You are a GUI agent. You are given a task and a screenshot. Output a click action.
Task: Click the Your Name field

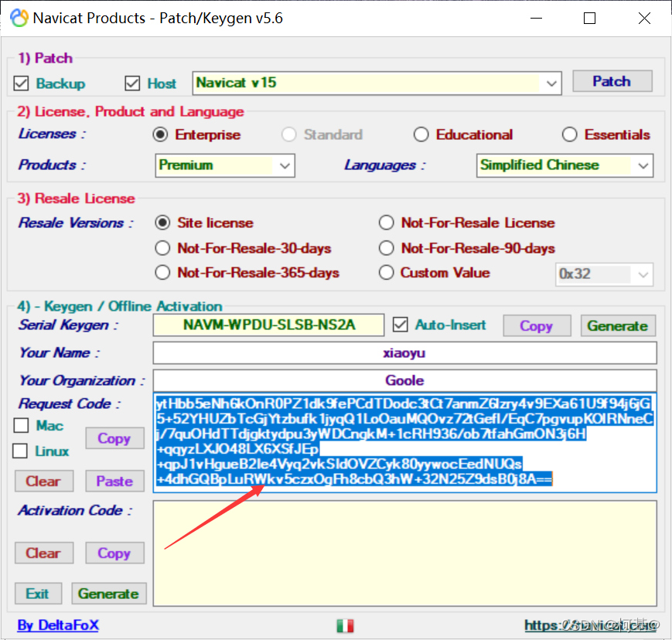404,353
